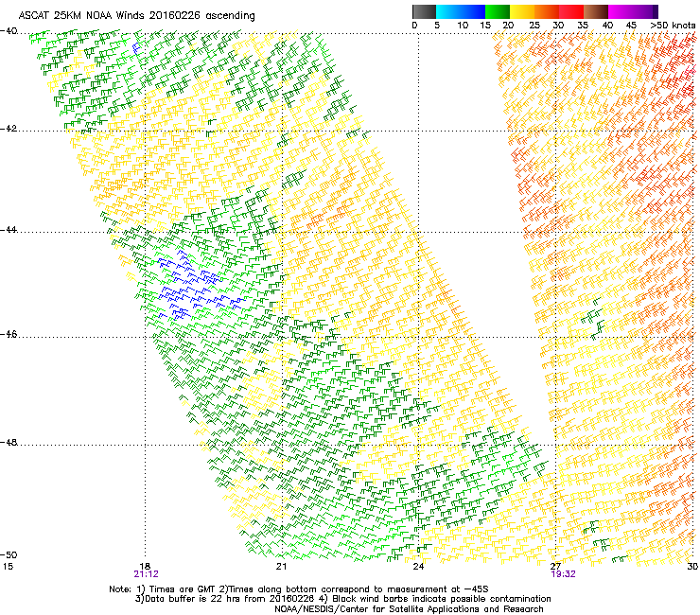Click the legend tick label 25
700x615 pixels.
point(534,26)
